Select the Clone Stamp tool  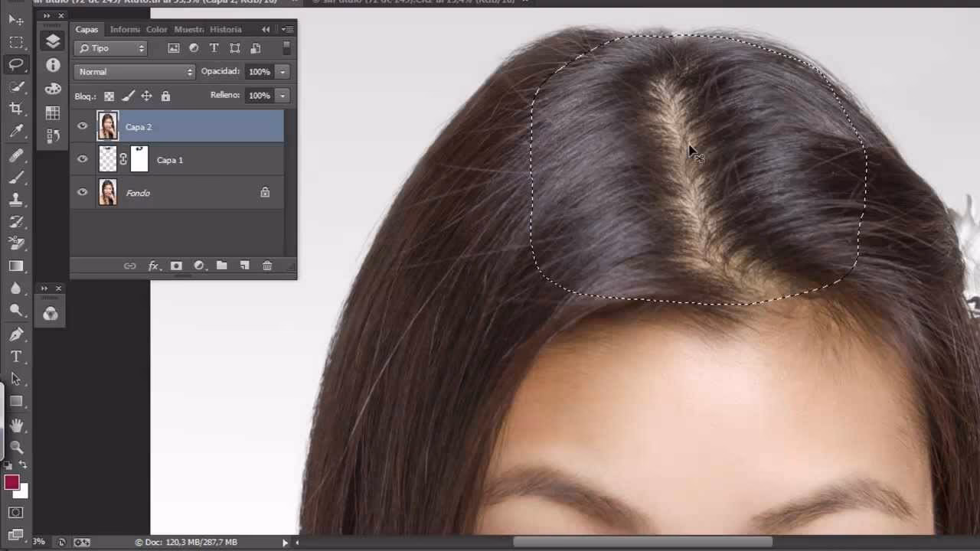pos(17,199)
